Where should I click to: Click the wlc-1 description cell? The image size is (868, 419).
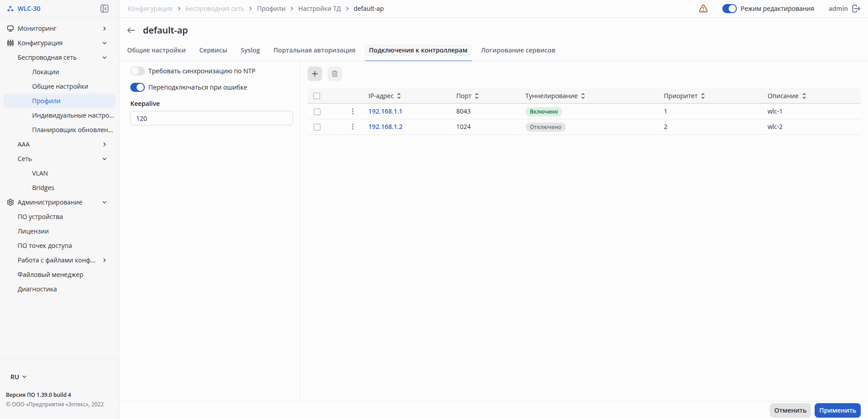(775, 111)
